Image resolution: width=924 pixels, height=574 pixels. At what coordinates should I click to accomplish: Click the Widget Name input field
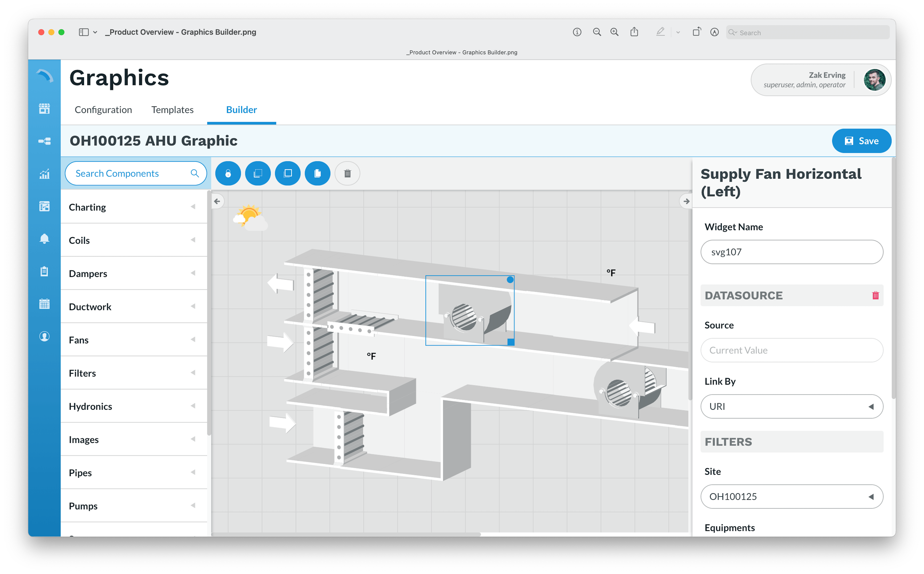[791, 252]
